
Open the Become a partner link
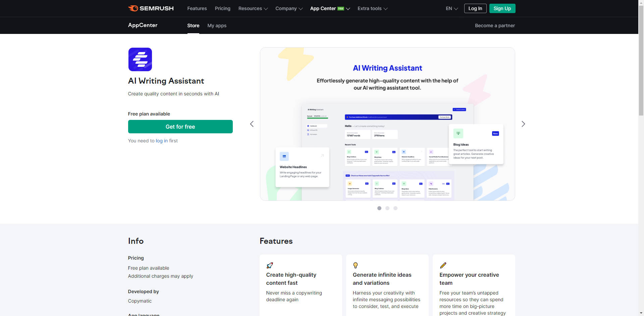point(495,26)
